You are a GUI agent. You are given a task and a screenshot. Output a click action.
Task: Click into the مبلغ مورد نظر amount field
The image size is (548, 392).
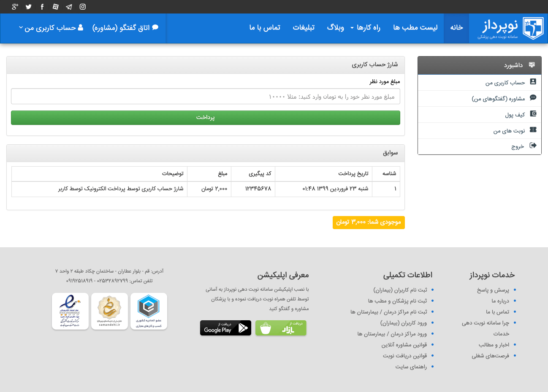coord(205,97)
